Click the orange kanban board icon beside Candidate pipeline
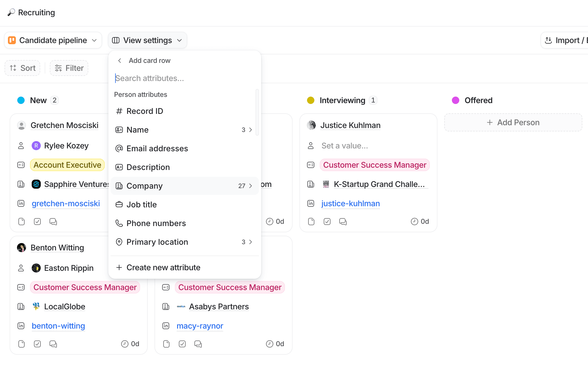Image resolution: width=588 pixels, height=366 pixels. pos(12,40)
